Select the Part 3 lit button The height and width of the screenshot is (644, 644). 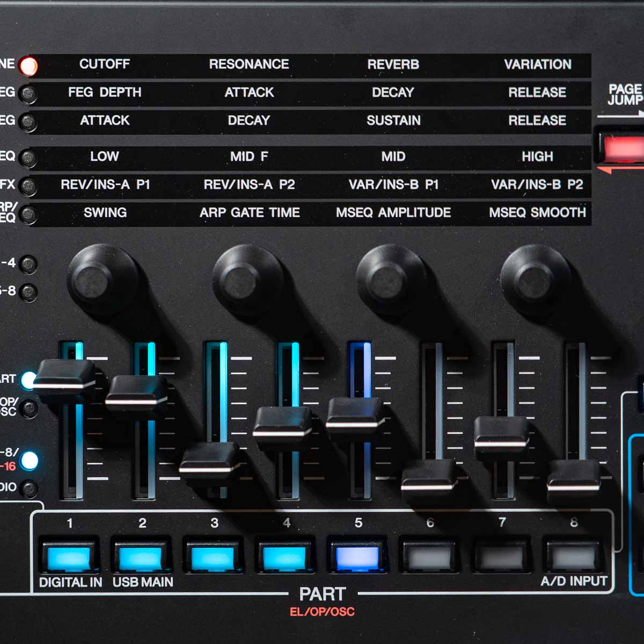[213, 558]
